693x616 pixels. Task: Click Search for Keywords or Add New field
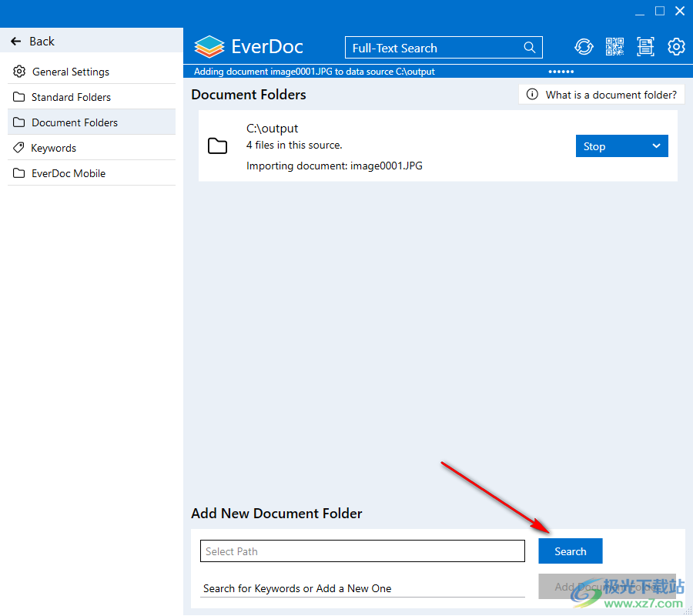tap(363, 588)
